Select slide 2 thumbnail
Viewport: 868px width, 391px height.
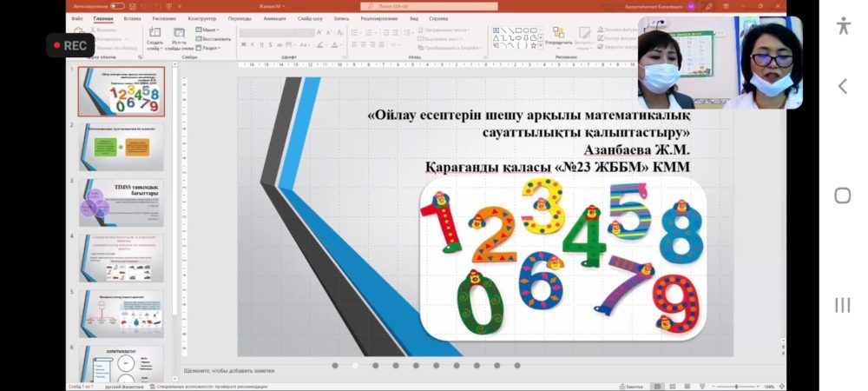click(122, 147)
